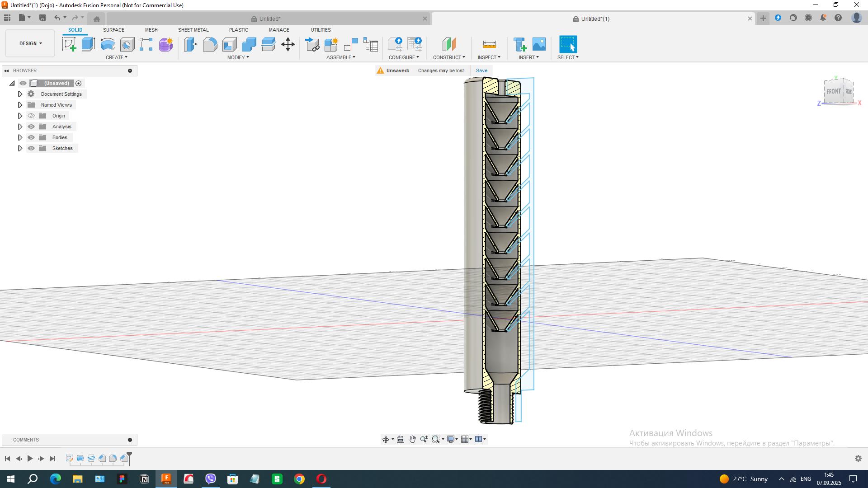Show the hidden Origin folder

coord(31,116)
